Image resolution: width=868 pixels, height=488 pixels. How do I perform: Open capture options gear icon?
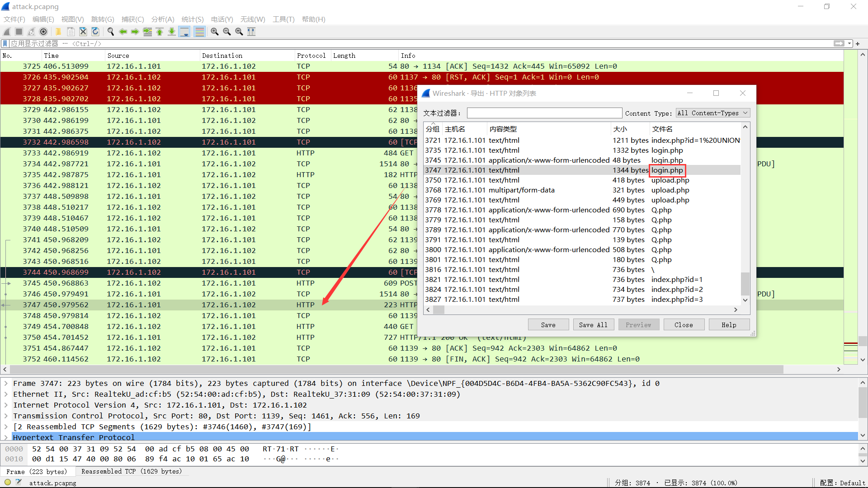[43, 32]
